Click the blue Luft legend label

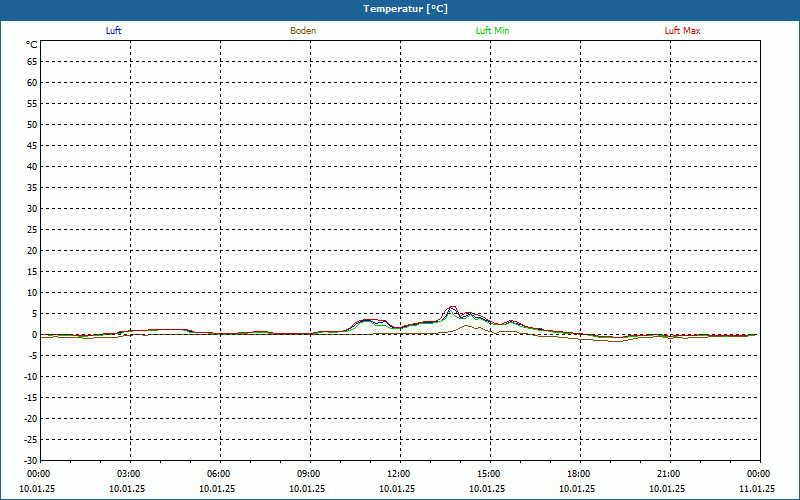(113, 31)
